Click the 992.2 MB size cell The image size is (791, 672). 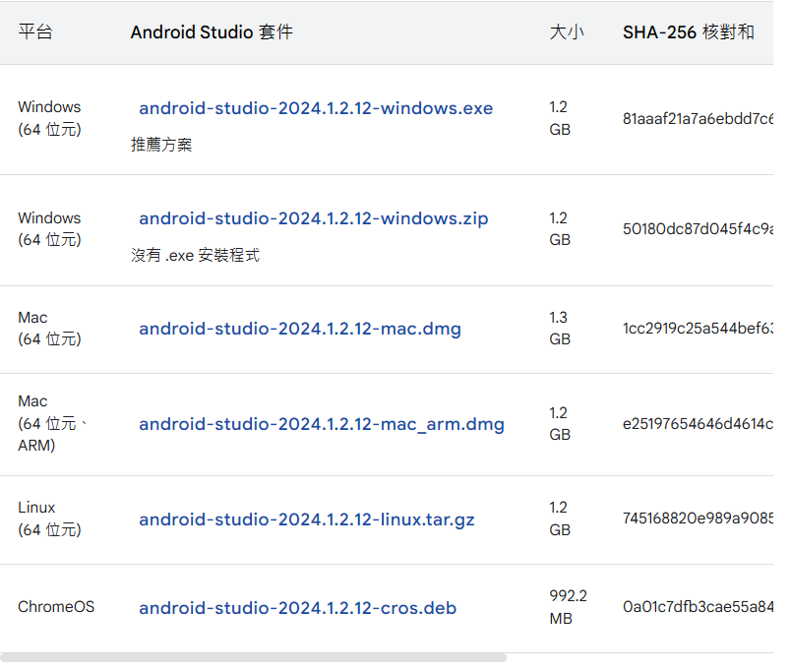click(568, 607)
